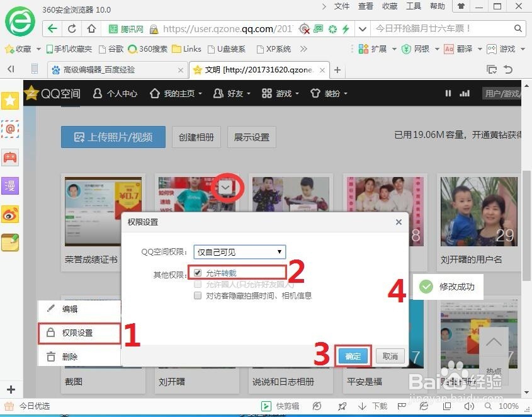Click the search field with 今日开抢腊月廿六车票
The width and height of the screenshot is (532, 417).
pos(441,28)
